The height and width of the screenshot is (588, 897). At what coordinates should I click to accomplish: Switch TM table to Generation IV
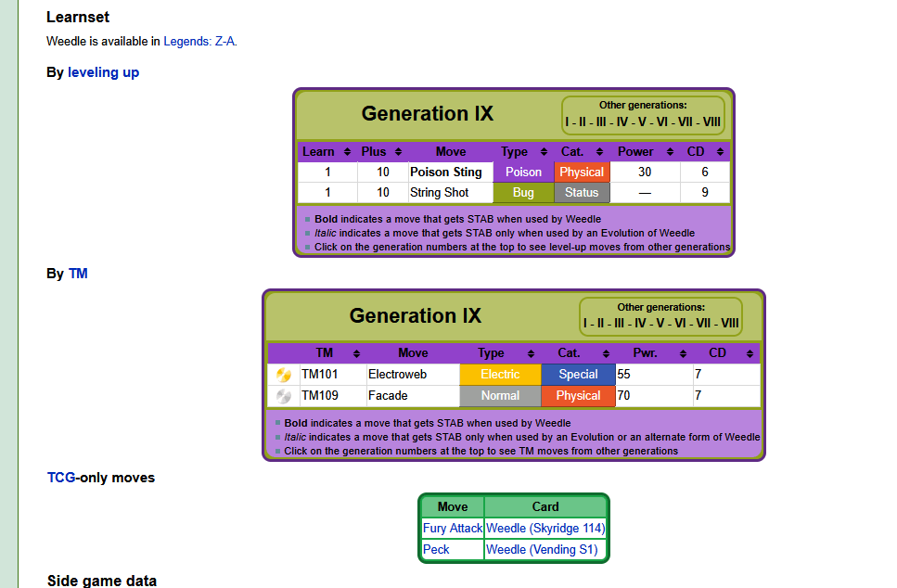tap(640, 323)
